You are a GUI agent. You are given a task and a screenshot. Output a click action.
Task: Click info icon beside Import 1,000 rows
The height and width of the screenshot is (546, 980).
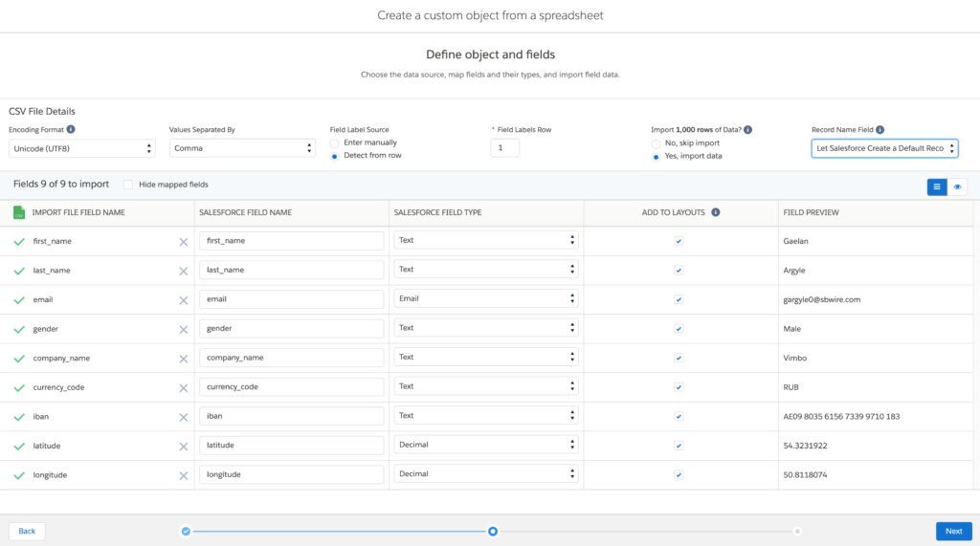[x=748, y=130]
